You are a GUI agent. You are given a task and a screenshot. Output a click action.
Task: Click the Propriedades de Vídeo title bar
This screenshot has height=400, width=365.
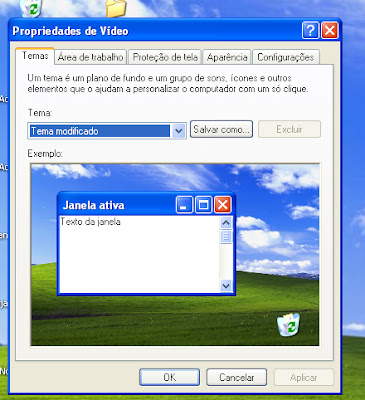pyautogui.click(x=175, y=31)
